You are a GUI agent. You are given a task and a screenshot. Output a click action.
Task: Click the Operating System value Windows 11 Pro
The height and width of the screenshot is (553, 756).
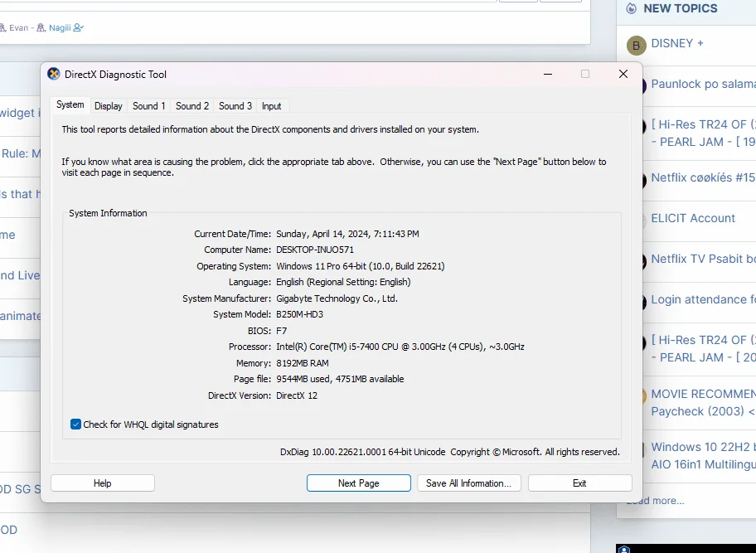pos(360,266)
